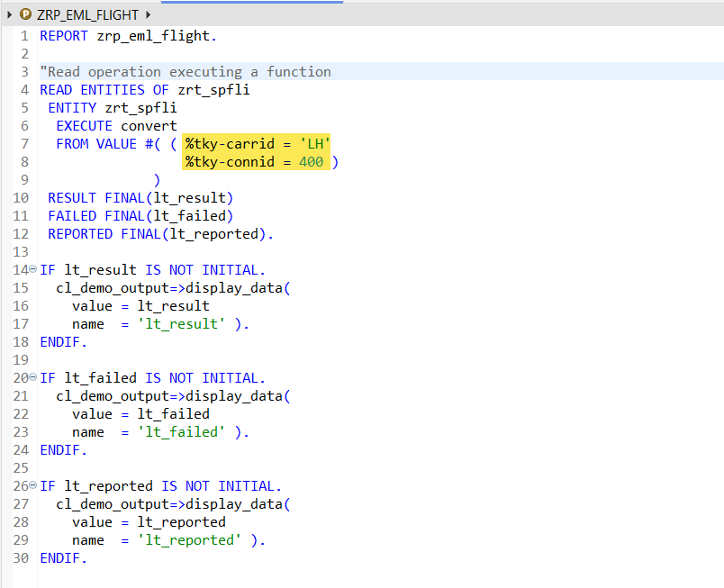The height and width of the screenshot is (588, 724).
Task: Click the comment '"Read operation executing a function'
Action: tap(186, 71)
